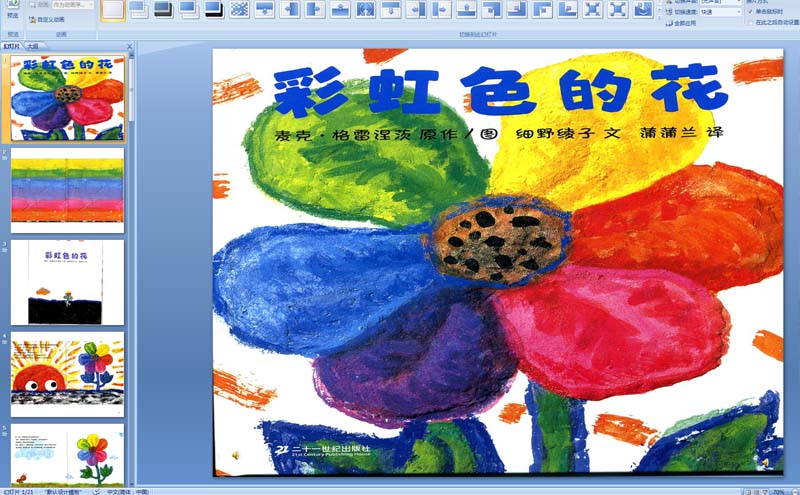This screenshot has width=800, height=495.
Task: Select slide 2 rainbow stripes thumbnail
Action: (x=67, y=190)
